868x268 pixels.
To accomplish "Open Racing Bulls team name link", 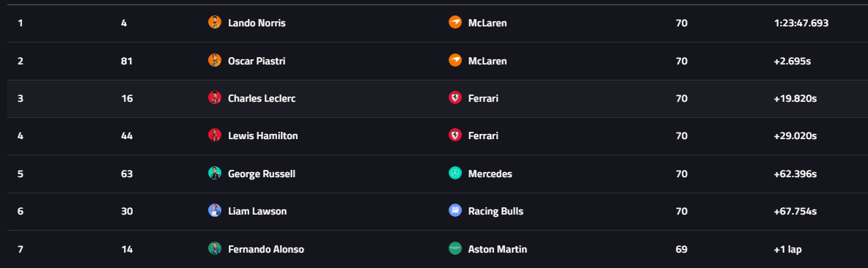I will coord(496,212).
